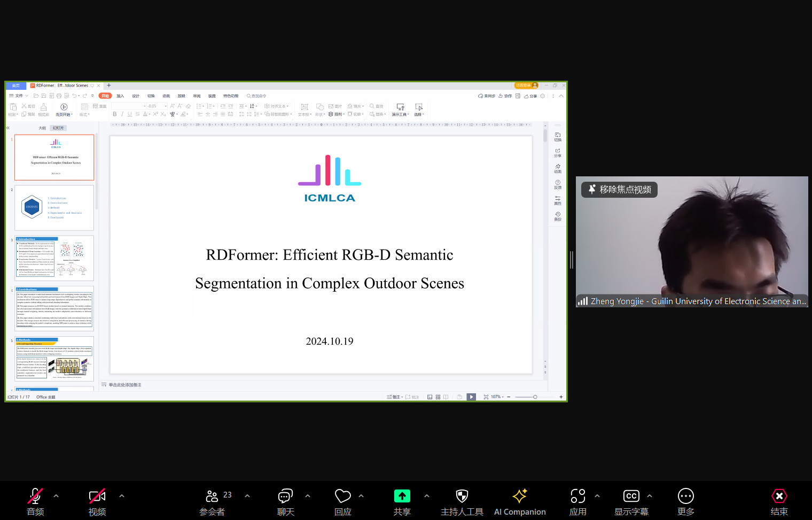Switch to the 视图 ribbon tab
Viewport: 812px width, 520px height.
pyautogui.click(x=212, y=96)
